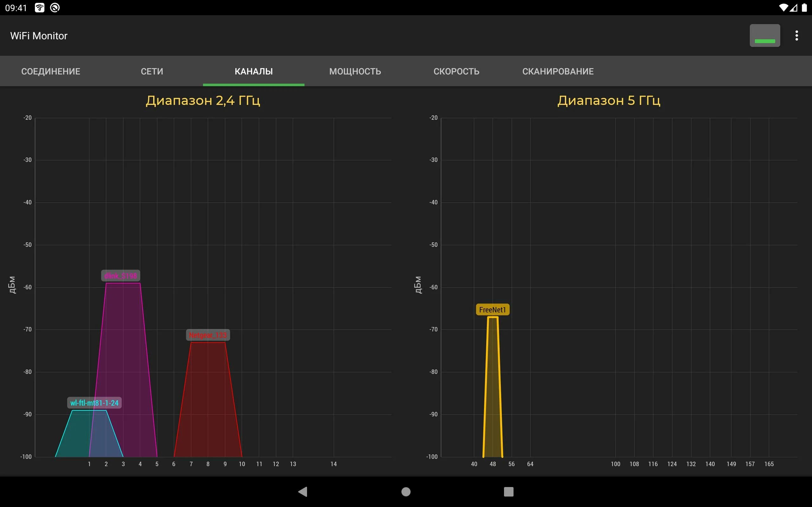Open recent apps via square button
Image resolution: width=812 pixels, height=507 pixels.
coord(508,491)
